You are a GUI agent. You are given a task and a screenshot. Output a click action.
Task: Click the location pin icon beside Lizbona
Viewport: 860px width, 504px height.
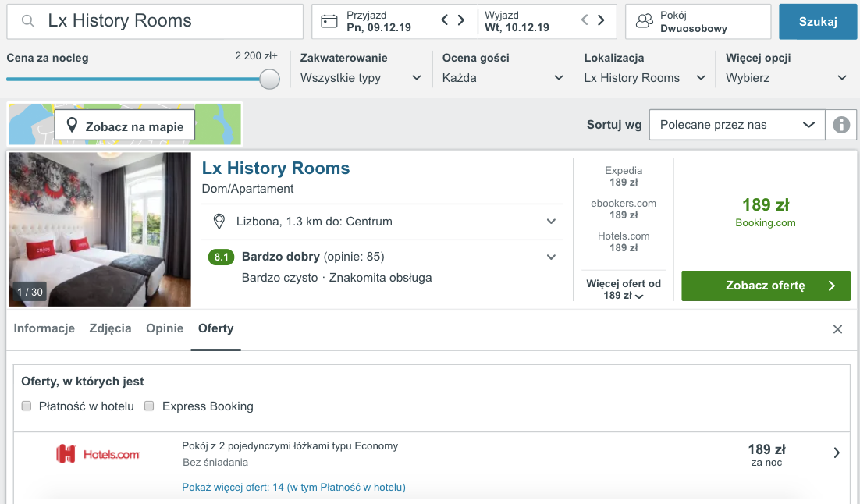click(219, 222)
